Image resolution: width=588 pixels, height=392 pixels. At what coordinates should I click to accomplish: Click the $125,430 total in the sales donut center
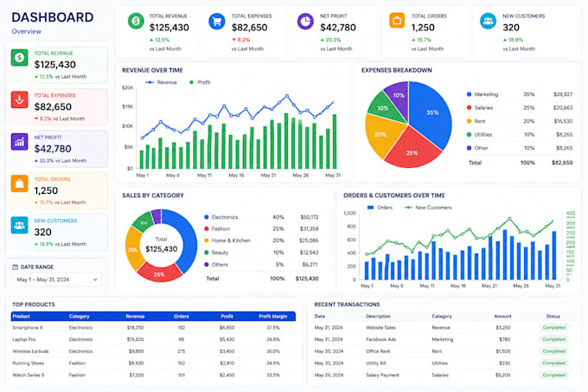point(161,249)
